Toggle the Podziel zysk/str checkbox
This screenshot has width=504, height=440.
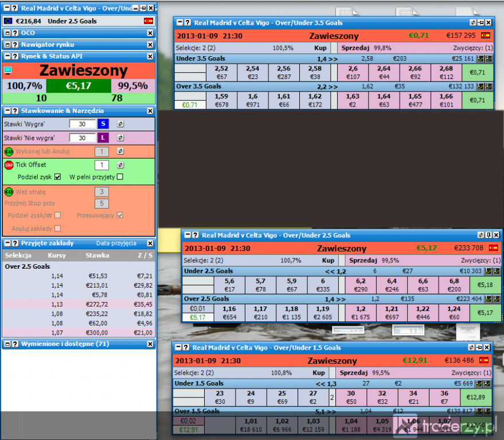pyautogui.click(x=57, y=215)
